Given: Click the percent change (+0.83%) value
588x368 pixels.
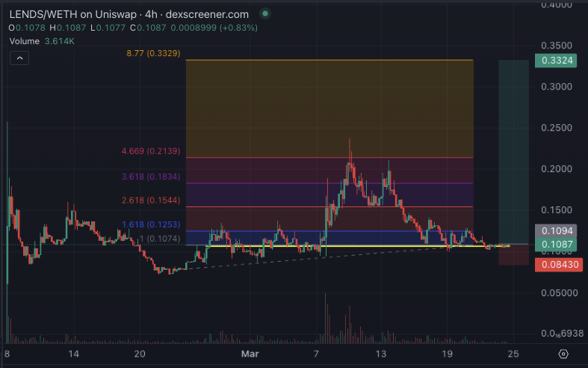Looking at the screenshot, I should pos(238,28).
